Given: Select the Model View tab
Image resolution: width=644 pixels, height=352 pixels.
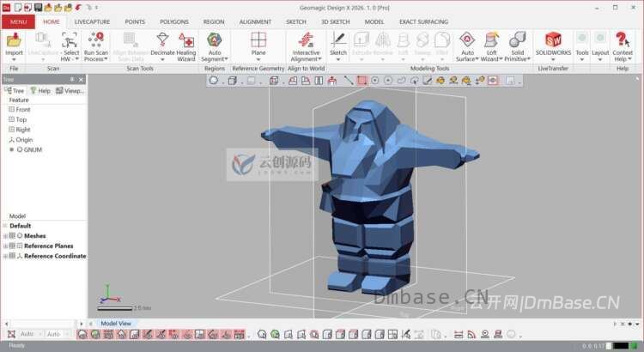Looking at the screenshot, I should [115, 324].
